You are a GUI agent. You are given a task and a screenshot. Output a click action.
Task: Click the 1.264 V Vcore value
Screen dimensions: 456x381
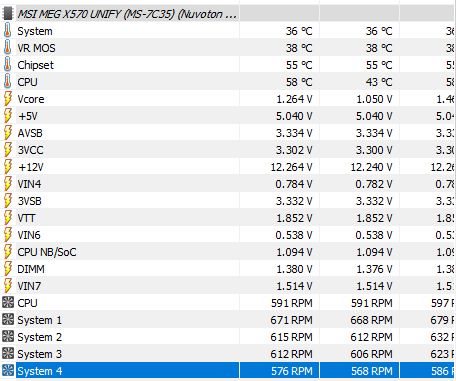point(294,99)
